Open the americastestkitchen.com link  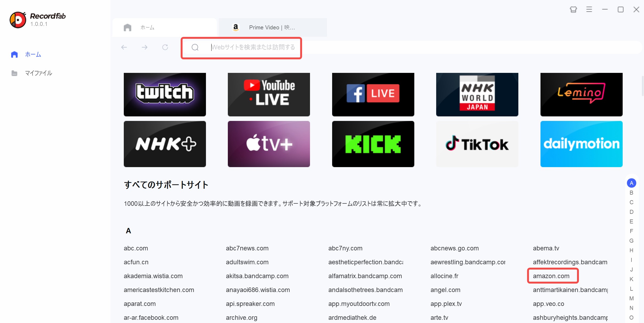tap(159, 290)
